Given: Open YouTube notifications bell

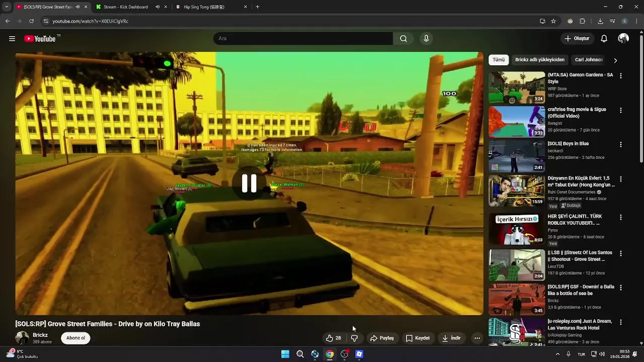Looking at the screenshot, I should pyautogui.click(x=604, y=39).
